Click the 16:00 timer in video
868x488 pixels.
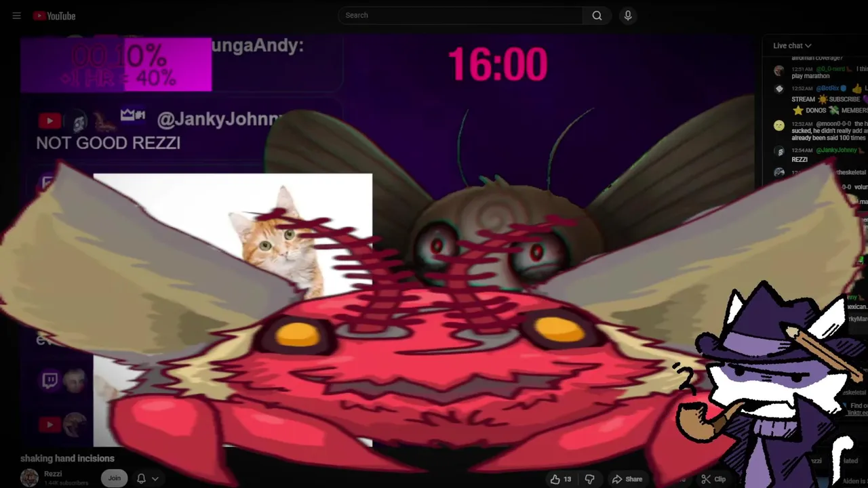[x=498, y=65]
